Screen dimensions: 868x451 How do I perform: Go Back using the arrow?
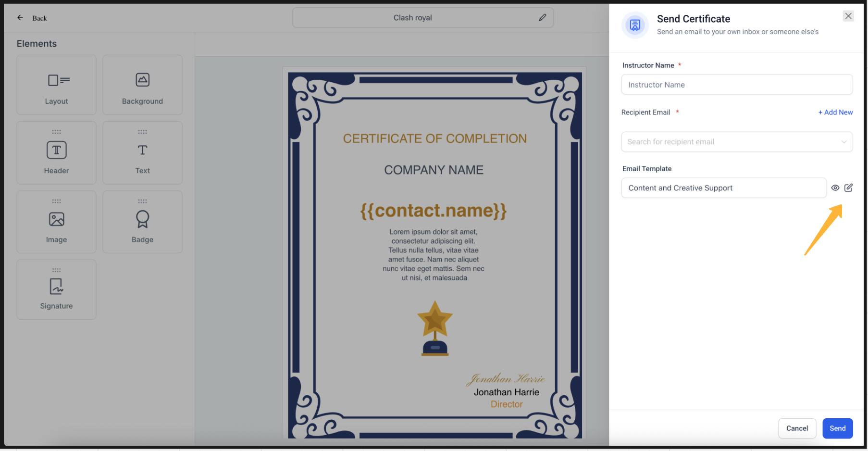(x=20, y=18)
